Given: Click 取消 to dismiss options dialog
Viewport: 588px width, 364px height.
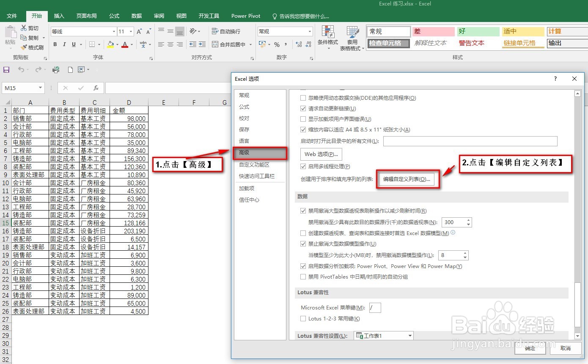Looking at the screenshot, I should point(565,348).
